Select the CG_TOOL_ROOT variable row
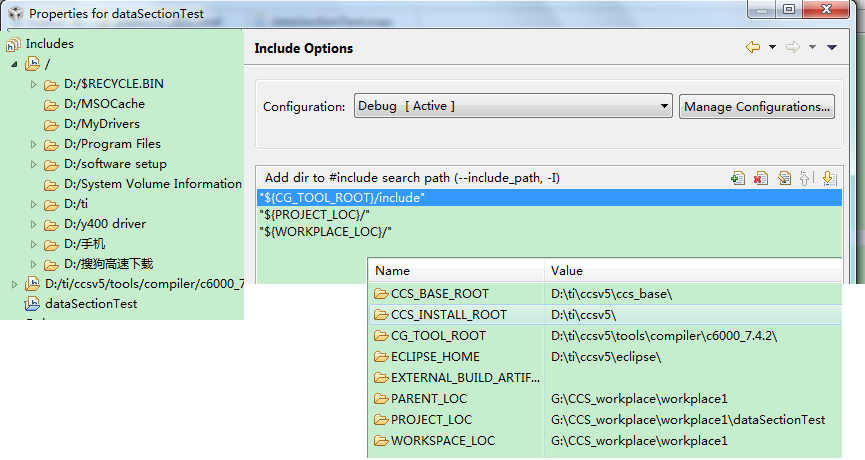This screenshot has height=460, width=865. 605,335
